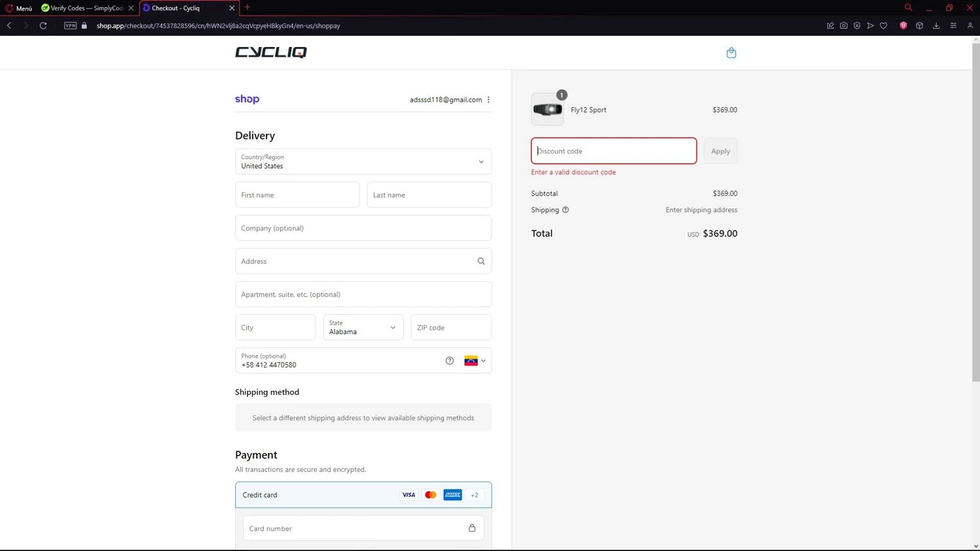This screenshot has width=980, height=551.
Task: Open the shopping bag cart icon
Action: (x=731, y=53)
